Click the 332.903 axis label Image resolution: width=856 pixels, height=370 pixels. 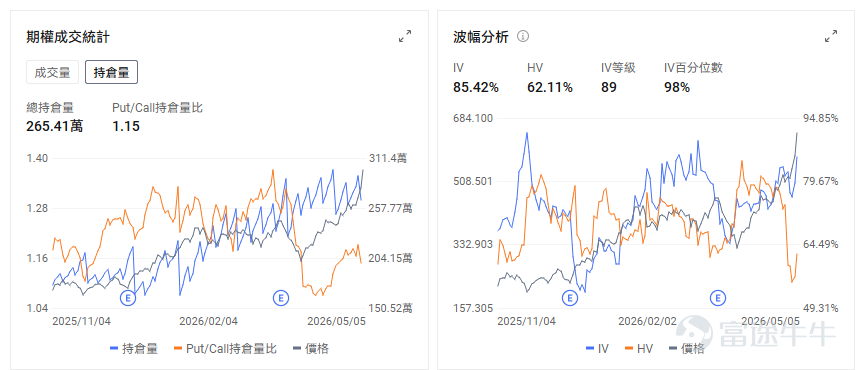[473, 244]
